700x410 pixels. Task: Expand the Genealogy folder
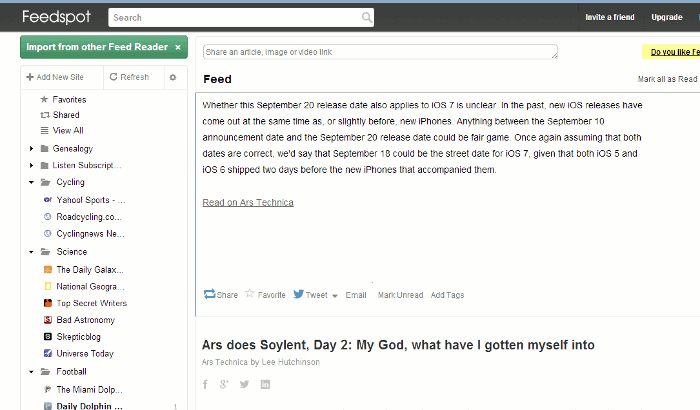point(32,148)
